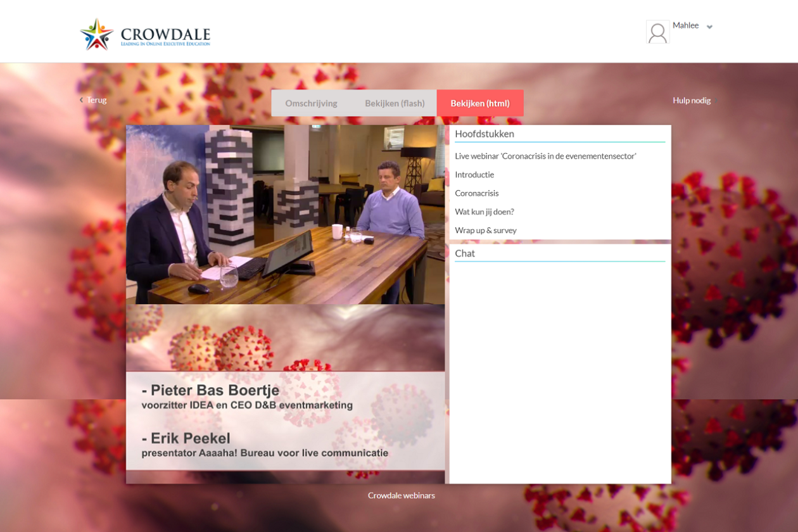Open the Crowdale webinars footer link
Image resolution: width=798 pixels, height=532 pixels.
402,495
